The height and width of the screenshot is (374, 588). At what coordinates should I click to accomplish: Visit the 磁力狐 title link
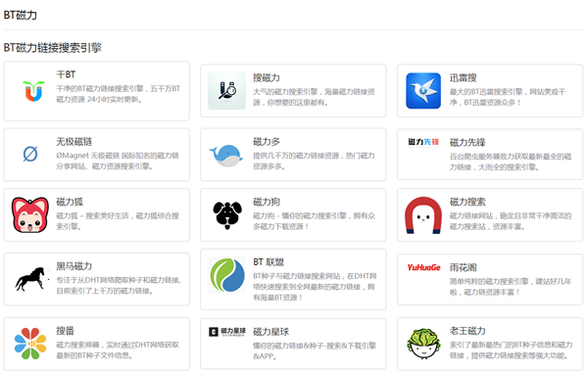(70, 202)
